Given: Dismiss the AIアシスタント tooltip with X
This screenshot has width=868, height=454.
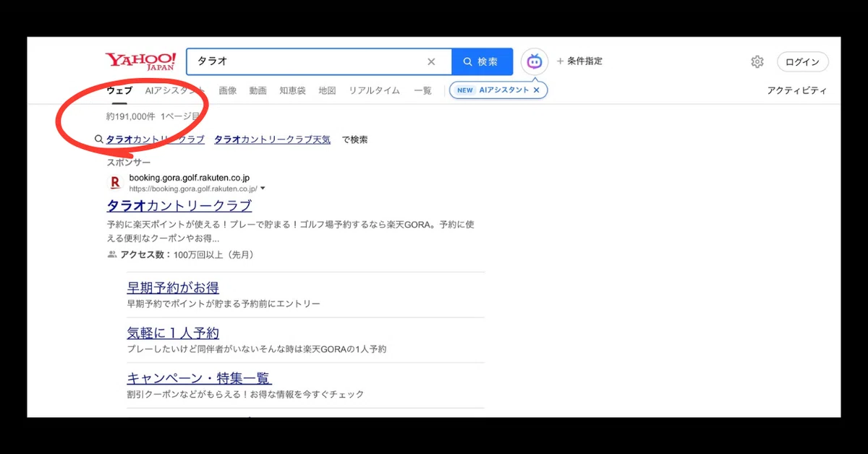Looking at the screenshot, I should point(537,90).
